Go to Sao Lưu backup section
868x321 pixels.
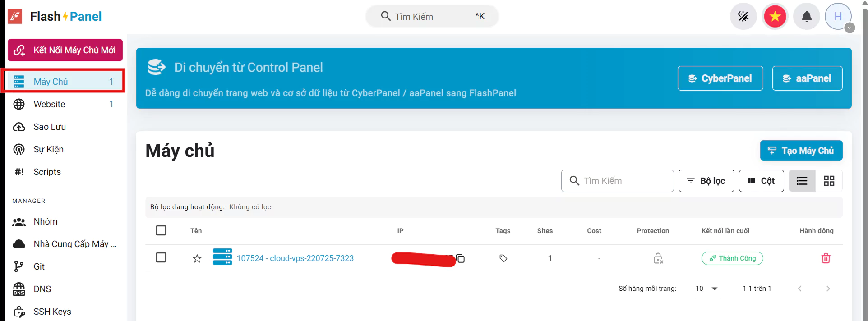click(x=50, y=127)
